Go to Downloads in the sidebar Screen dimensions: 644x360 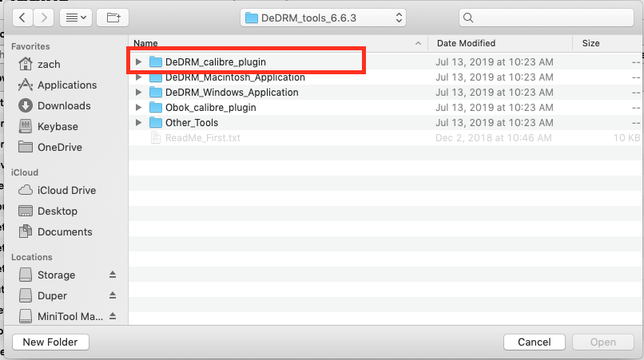[x=64, y=106]
